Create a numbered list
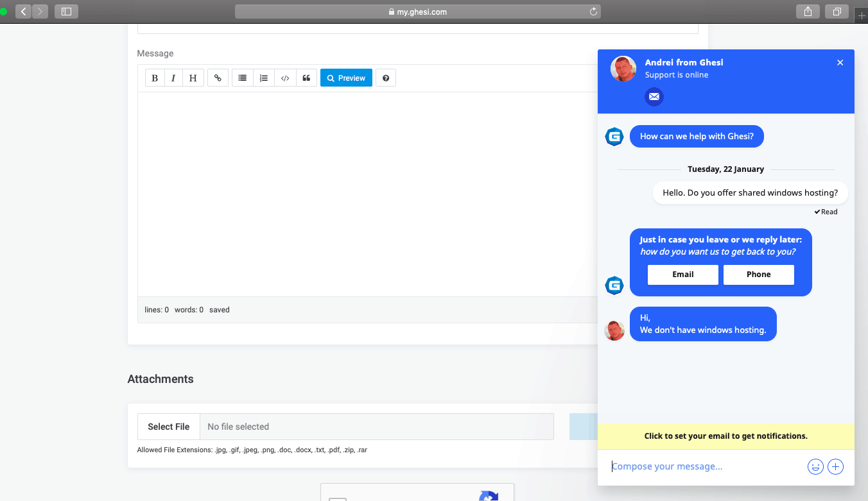The width and height of the screenshot is (868, 501). pyautogui.click(x=264, y=78)
